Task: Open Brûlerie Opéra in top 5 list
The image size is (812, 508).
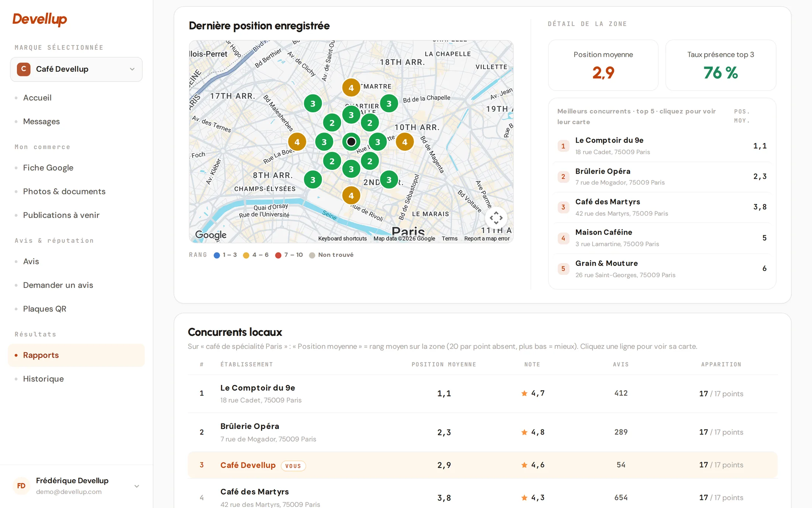Action: [x=662, y=177]
